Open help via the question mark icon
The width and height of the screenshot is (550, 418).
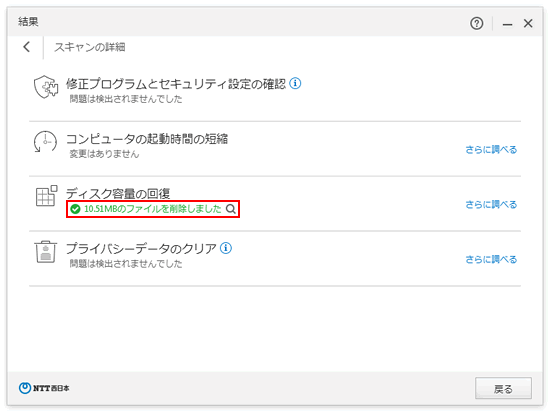(x=476, y=24)
